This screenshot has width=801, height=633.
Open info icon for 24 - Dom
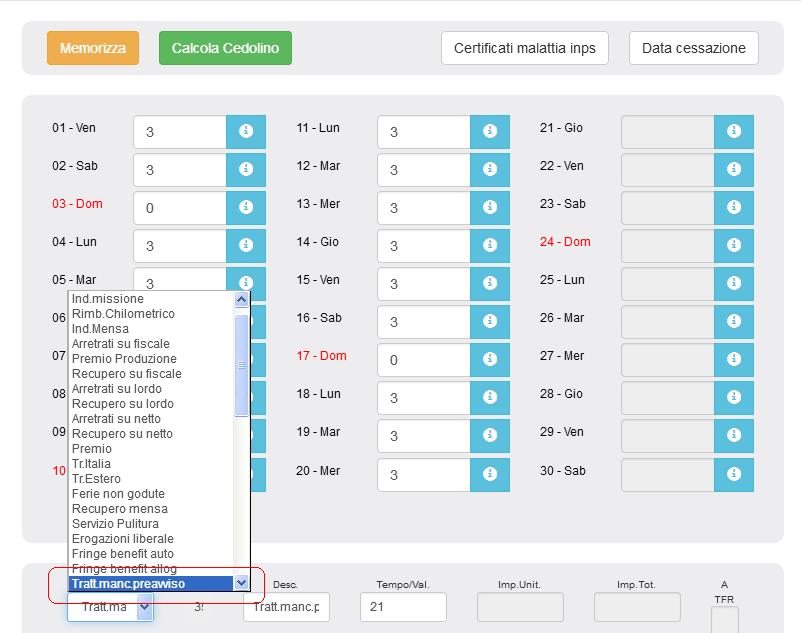[733, 246]
